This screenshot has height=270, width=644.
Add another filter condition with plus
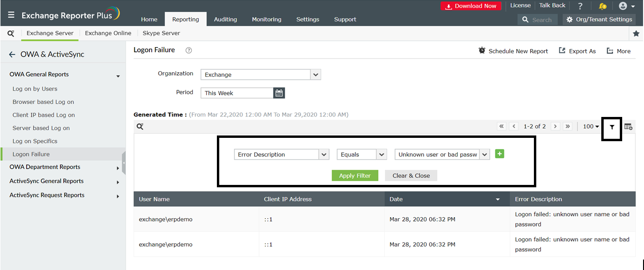pos(499,154)
